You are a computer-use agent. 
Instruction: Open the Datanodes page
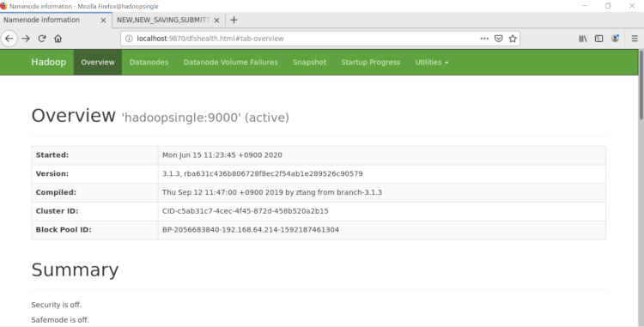pyautogui.click(x=149, y=63)
